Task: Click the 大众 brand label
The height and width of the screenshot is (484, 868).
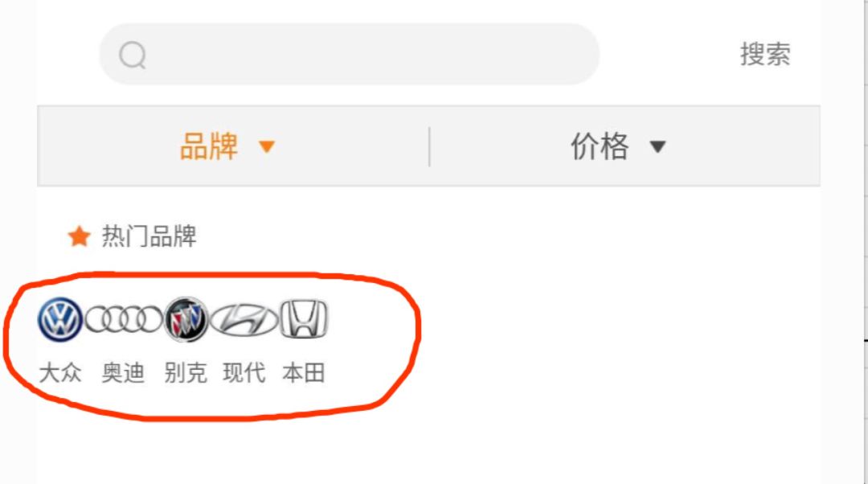Action: pos(60,373)
